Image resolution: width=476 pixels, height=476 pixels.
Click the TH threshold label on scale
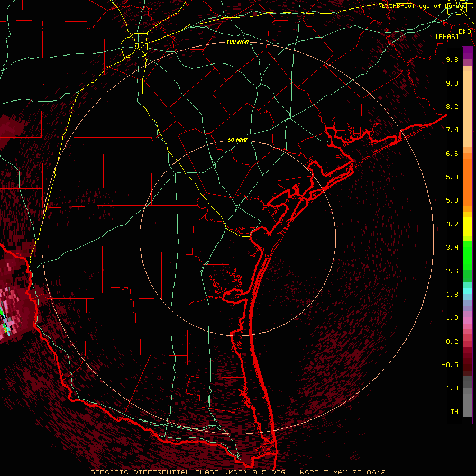(x=454, y=411)
